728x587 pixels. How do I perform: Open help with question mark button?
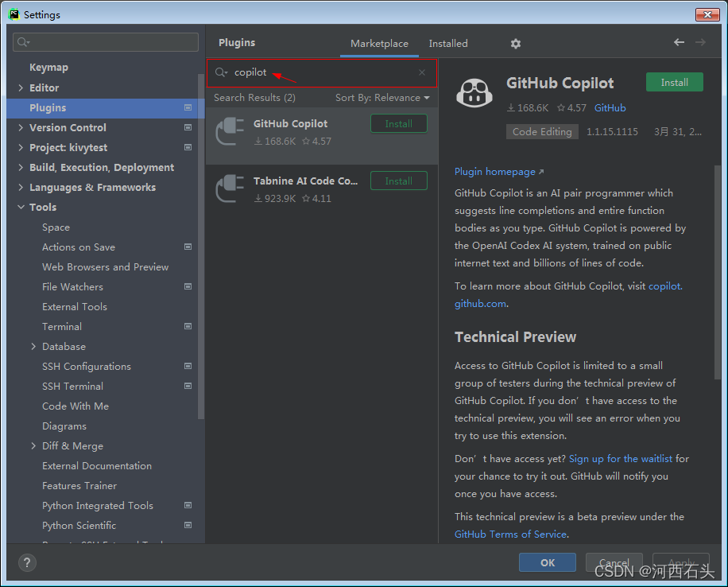(27, 563)
